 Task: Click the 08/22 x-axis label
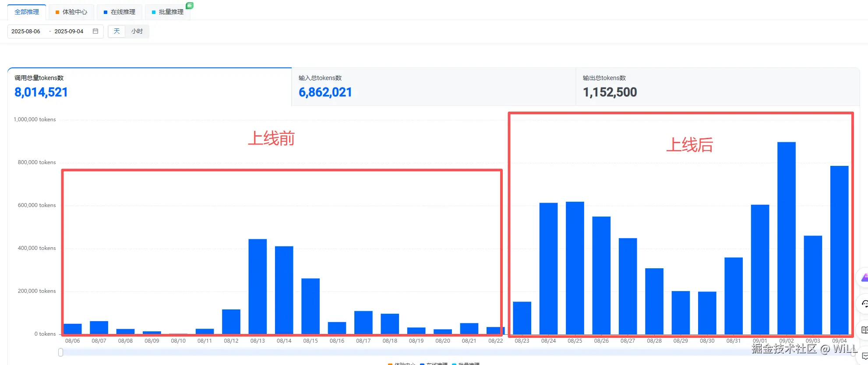(x=496, y=341)
